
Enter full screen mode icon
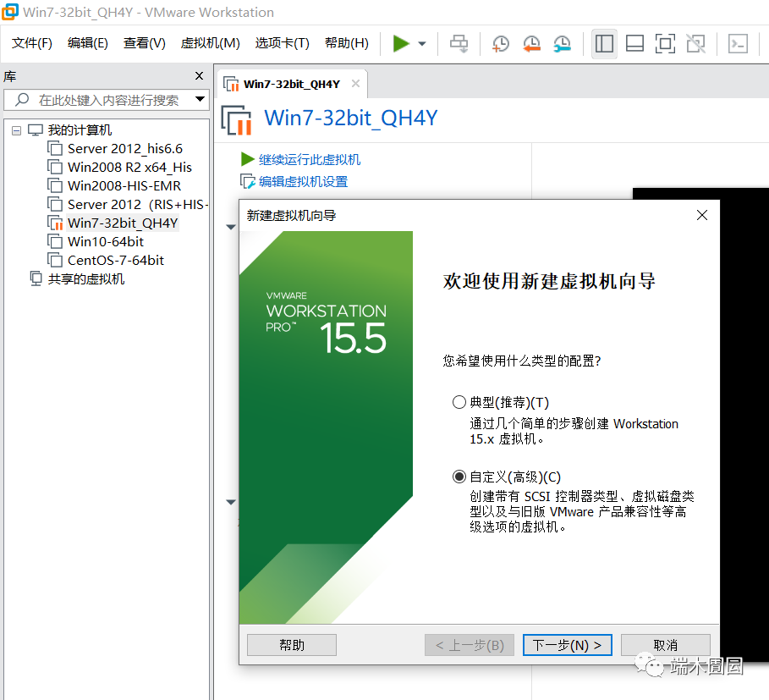click(x=665, y=44)
